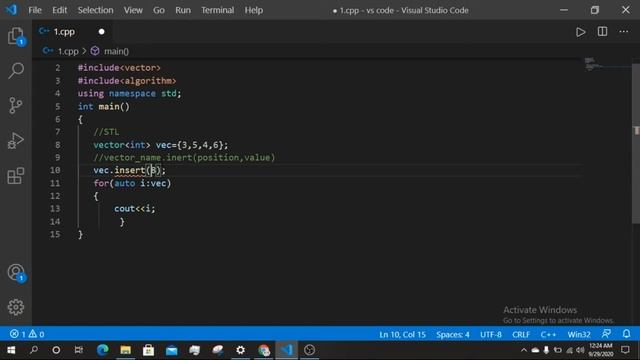The width and height of the screenshot is (640, 360).
Task: Click the code minimap preview
Action: [x=593, y=64]
